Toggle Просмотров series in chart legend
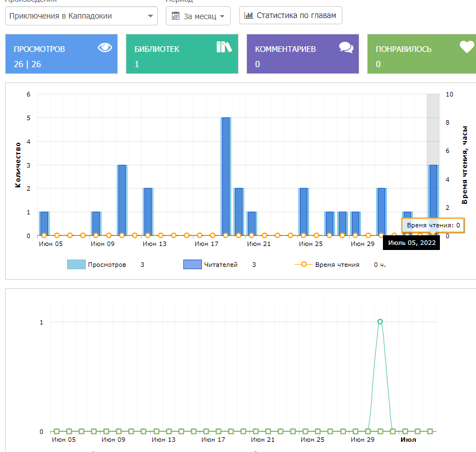 (x=107, y=264)
